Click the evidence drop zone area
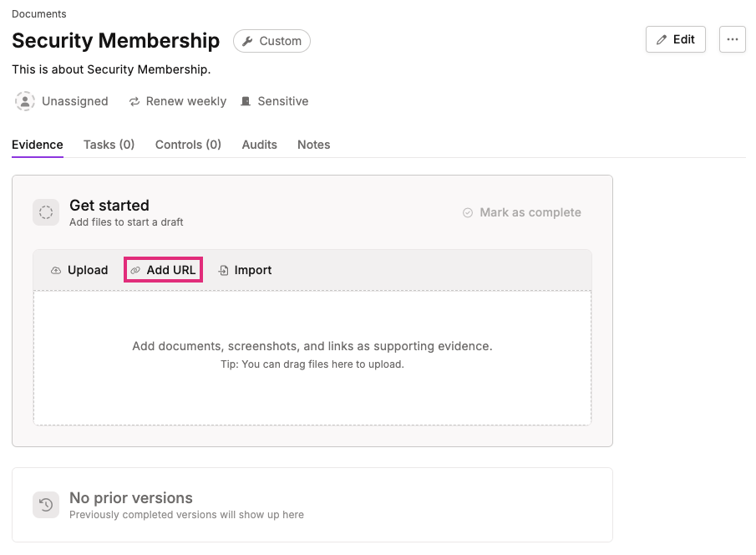The height and width of the screenshot is (555, 756). tap(312, 358)
